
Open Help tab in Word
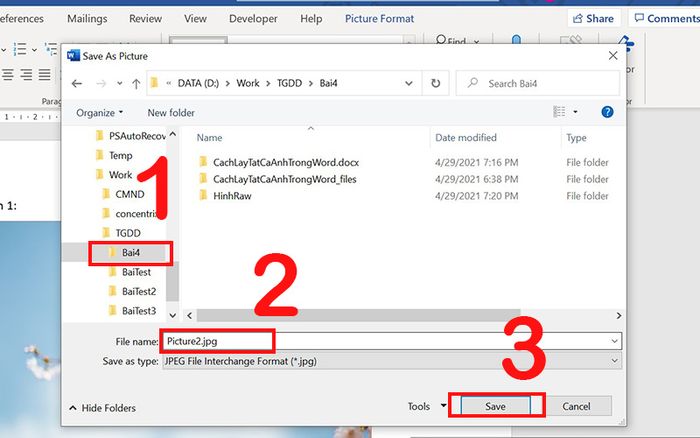point(311,19)
